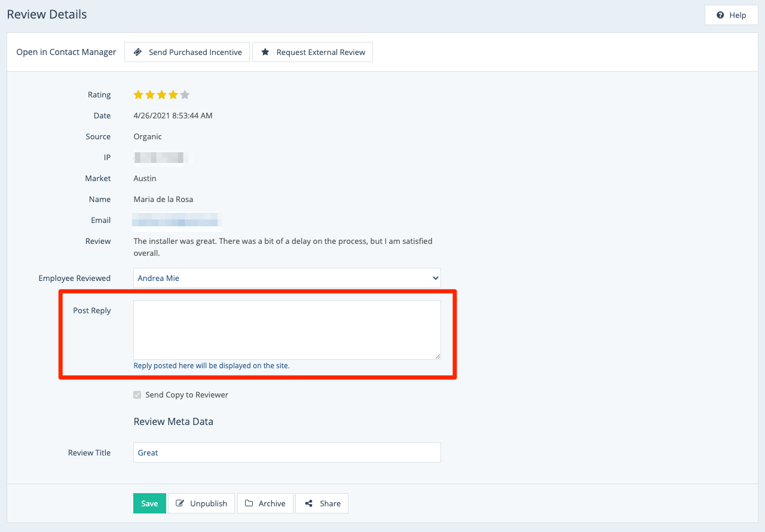Click the gray fifth rating star
765x532 pixels.
click(185, 94)
